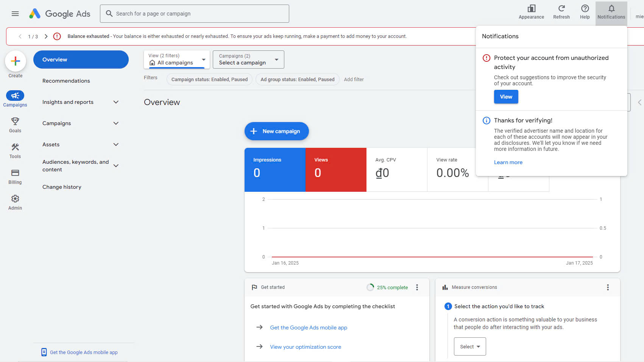644x362 pixels.
Task: Click the Thanks for verifying info icon
Action: pyautogui.click(x=487, y=121)
